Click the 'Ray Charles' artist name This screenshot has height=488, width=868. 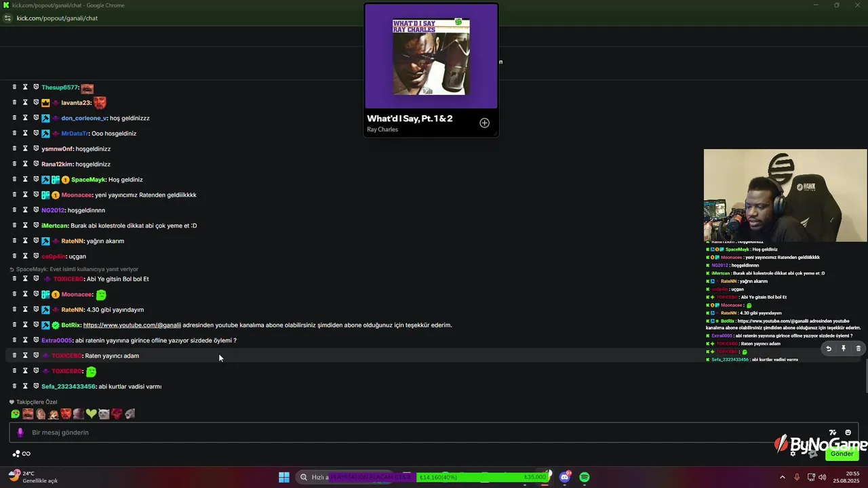[x=382, y=129]
